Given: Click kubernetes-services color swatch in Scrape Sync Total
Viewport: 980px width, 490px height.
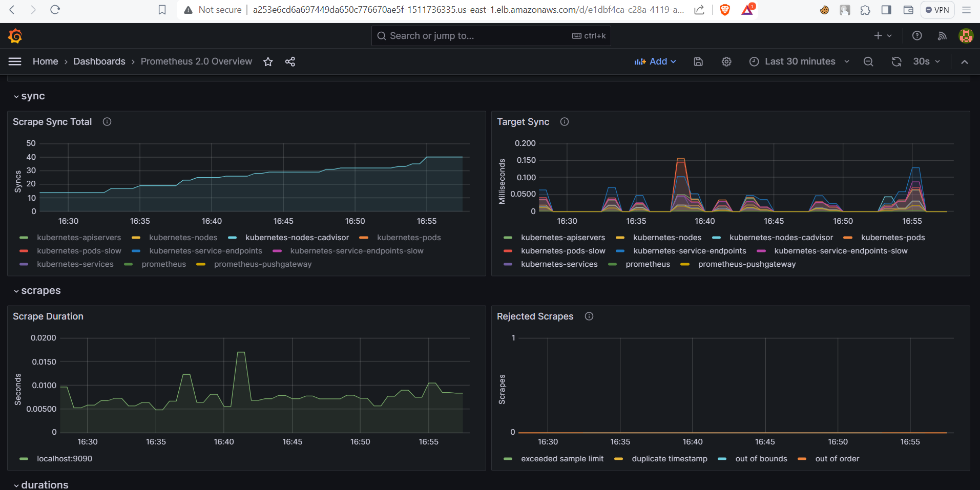Looking at the screenshot, I should coord(24,264).
